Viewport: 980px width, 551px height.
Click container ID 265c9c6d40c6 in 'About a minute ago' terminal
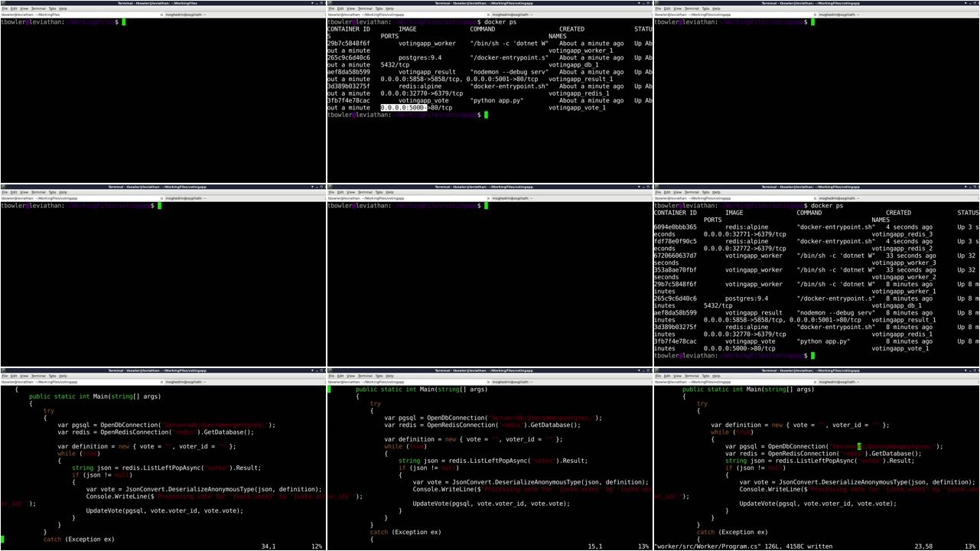(348, 57)
